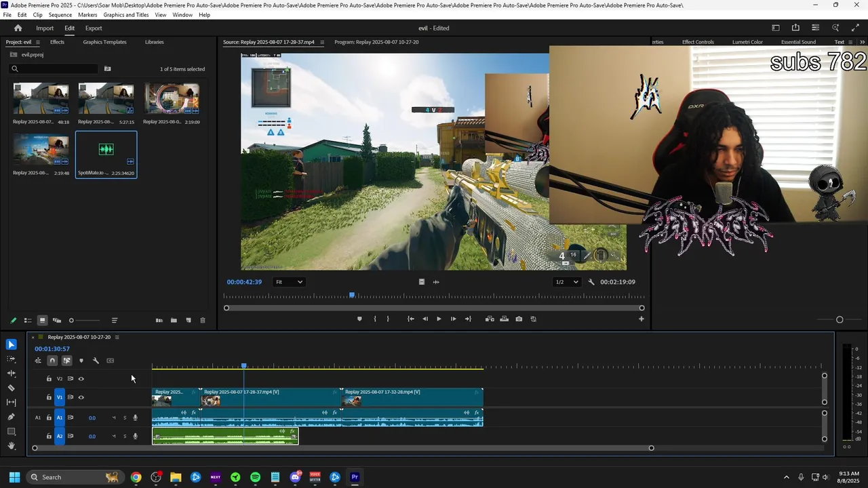Open the Sequence menu
The image size is (868, 488).
click(x=60, y=15)
